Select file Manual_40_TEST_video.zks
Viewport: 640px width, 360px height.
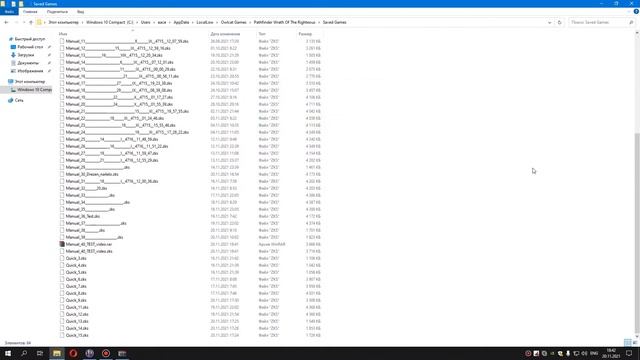coord(89,251)
